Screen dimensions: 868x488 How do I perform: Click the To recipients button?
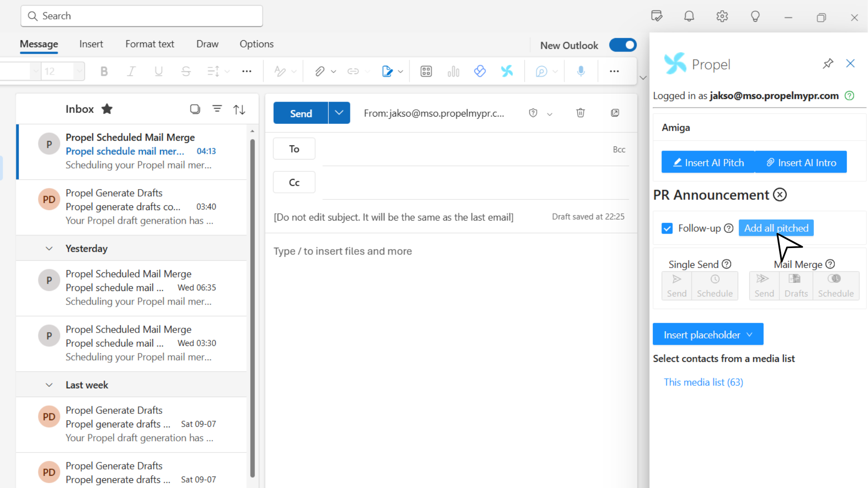pos(294,149)
